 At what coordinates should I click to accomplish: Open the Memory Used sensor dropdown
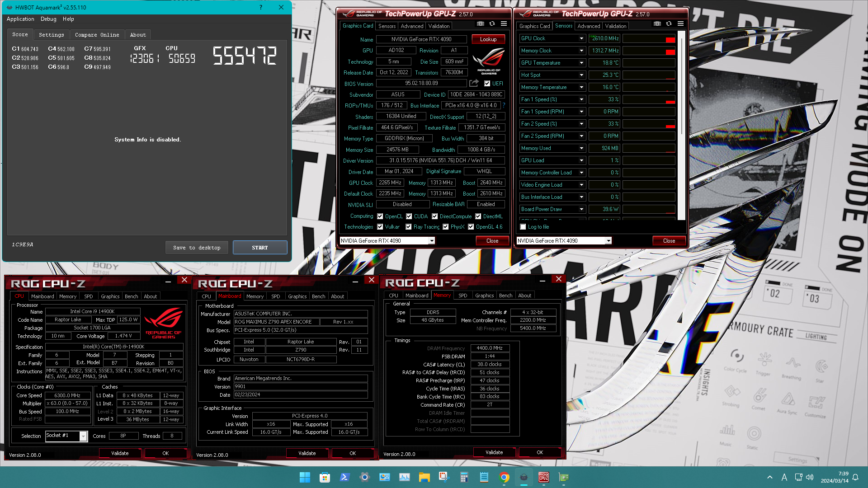click(581, 148)
